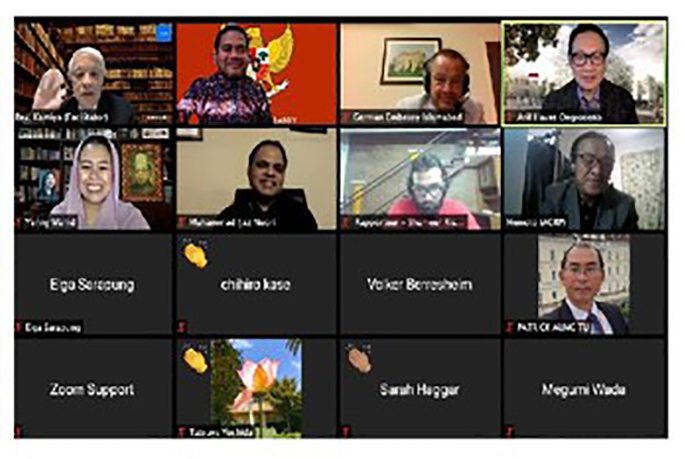Click muted microphone icon on Sarah Haggar tile
The image size is (685, 459).
click(346, 432)
